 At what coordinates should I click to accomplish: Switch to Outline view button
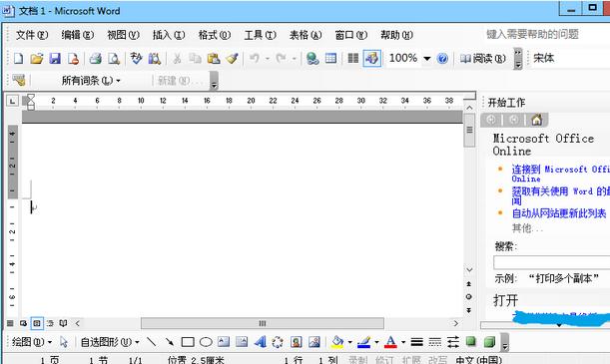(x=50, y=323)
